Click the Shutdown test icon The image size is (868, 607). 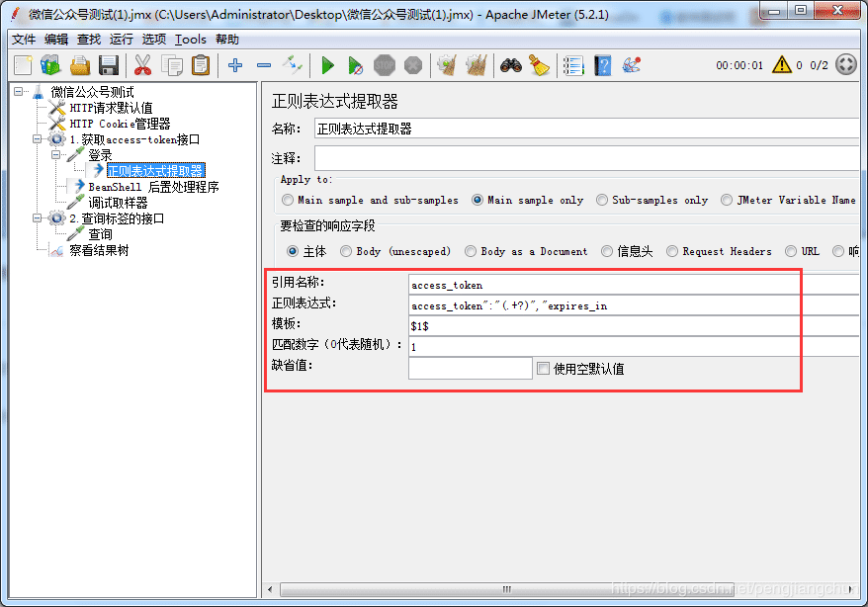pos(413,65)
